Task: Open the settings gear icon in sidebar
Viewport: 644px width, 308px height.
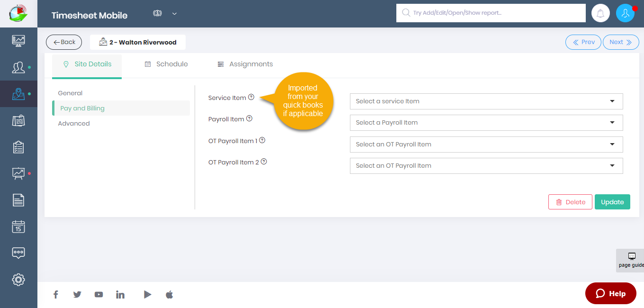Action: [18, 279]
